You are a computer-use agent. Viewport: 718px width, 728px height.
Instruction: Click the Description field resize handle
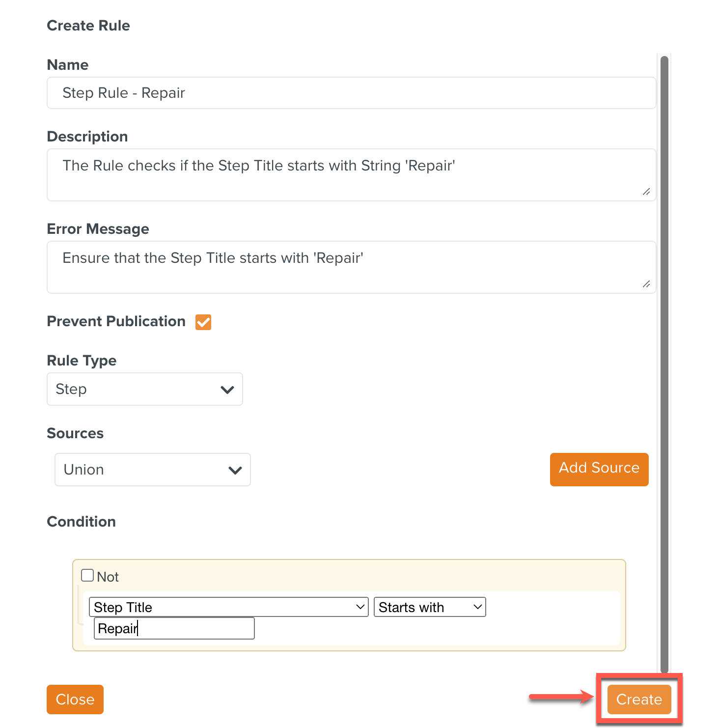point(646,192)
